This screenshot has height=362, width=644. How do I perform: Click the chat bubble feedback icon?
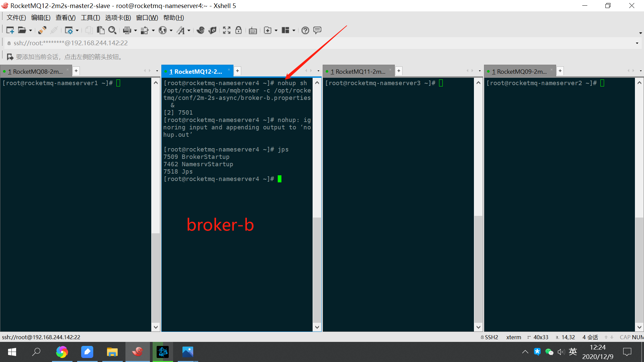tap(317, 31)
